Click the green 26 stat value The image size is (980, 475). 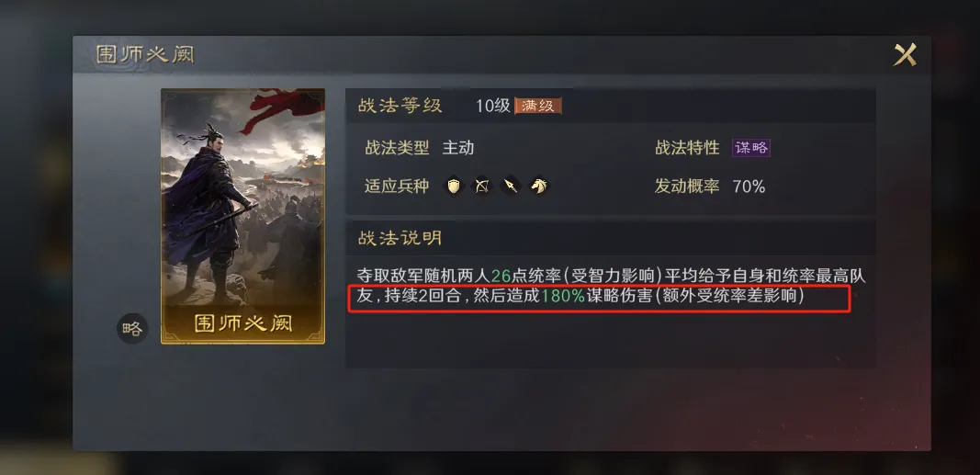click(x=501, y=276)
